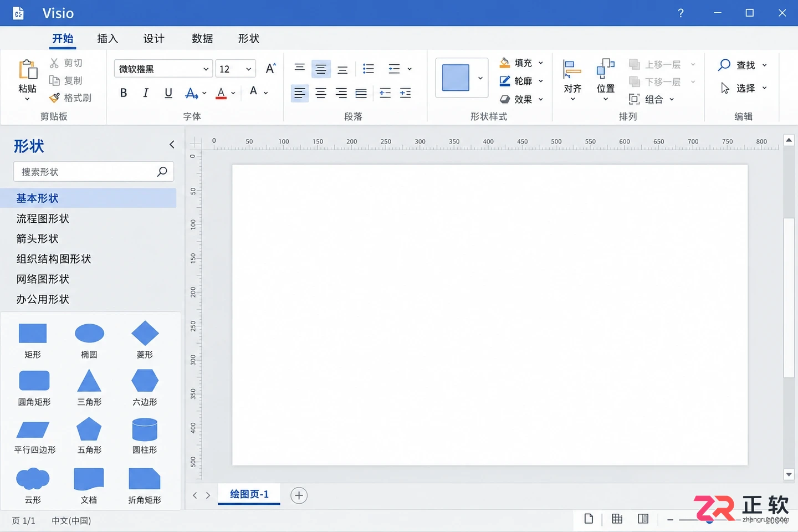This screenshot has width=798, height=532.
Task: Toggle underline formatting (U)
Action: (168, 93)
